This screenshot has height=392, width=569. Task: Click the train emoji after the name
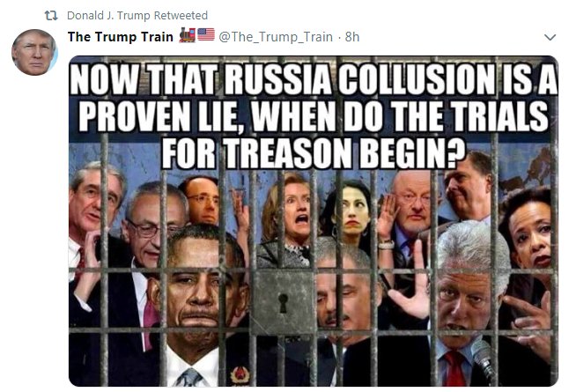(x=188, y=35)
